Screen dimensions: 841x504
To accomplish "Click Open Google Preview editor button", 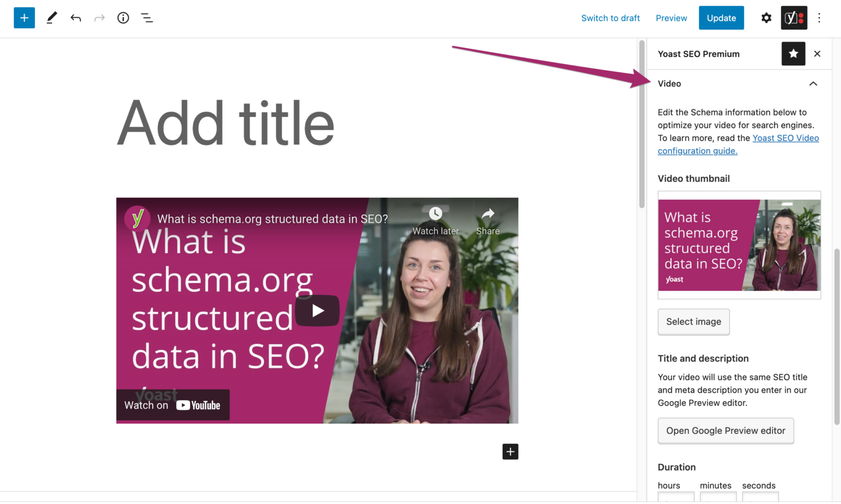I will [725, 431].
